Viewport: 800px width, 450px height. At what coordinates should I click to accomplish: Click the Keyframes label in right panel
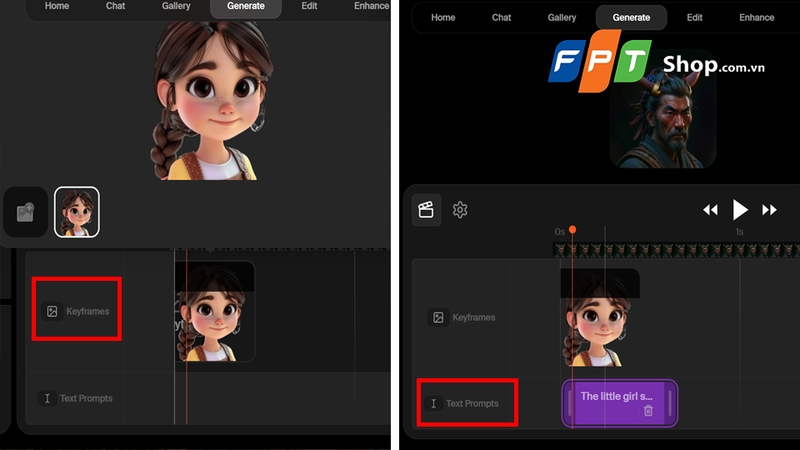473,317
